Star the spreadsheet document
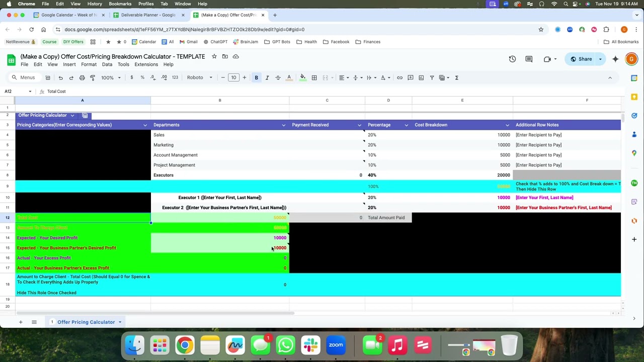 click(x=214, y=56)
